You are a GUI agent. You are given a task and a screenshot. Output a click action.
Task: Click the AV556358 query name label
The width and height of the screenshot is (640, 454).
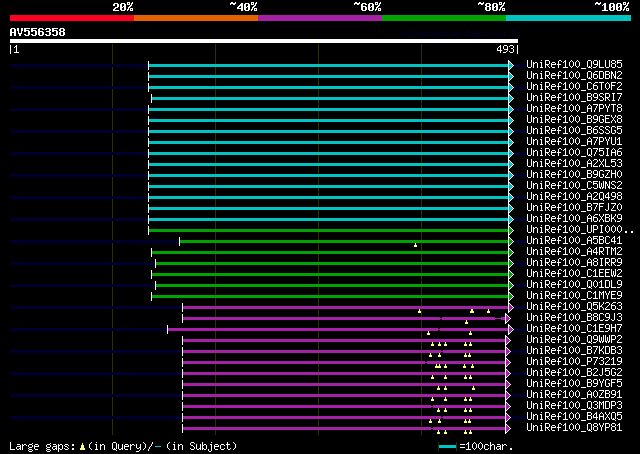pyautogui.click(x=38, y=32)
